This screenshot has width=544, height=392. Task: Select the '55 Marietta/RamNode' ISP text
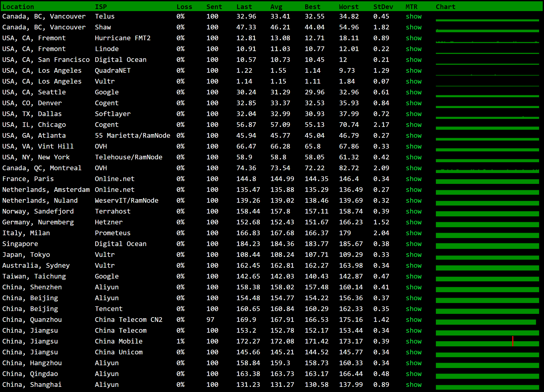point(132,136)
